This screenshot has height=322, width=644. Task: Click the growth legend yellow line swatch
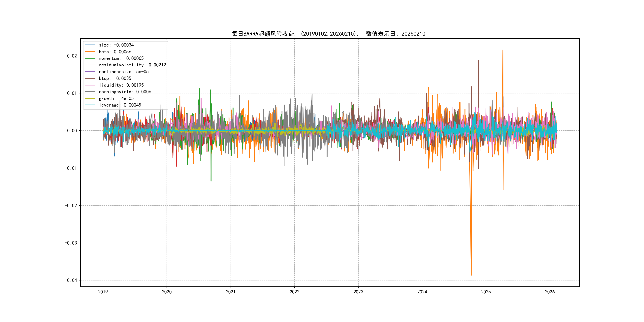tap(90, 99)
